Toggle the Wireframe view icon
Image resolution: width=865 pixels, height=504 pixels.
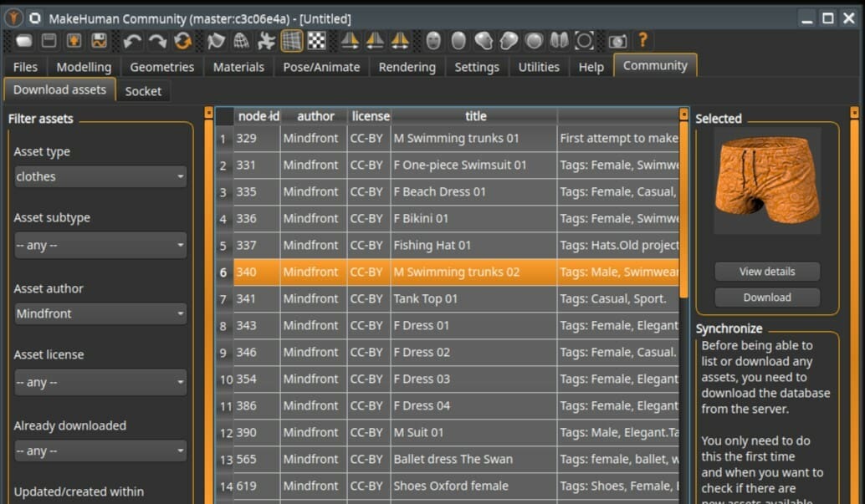click(x=241, y=41)
